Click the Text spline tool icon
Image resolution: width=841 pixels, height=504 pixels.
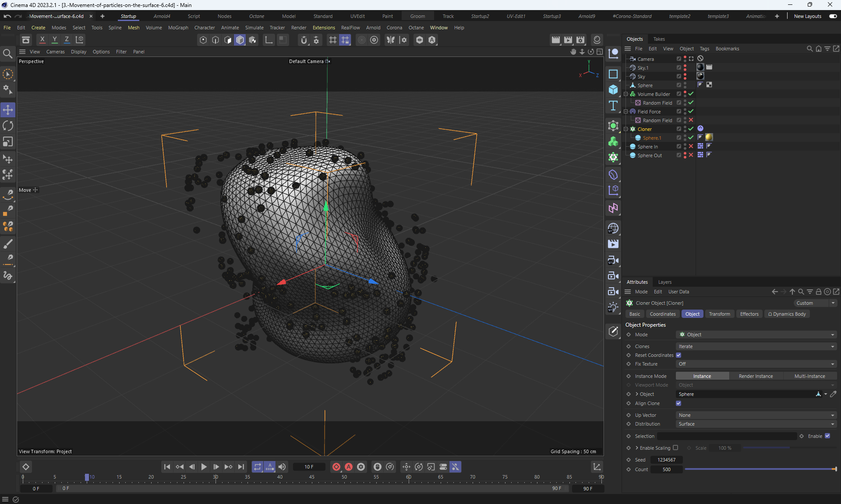(613, 106)
